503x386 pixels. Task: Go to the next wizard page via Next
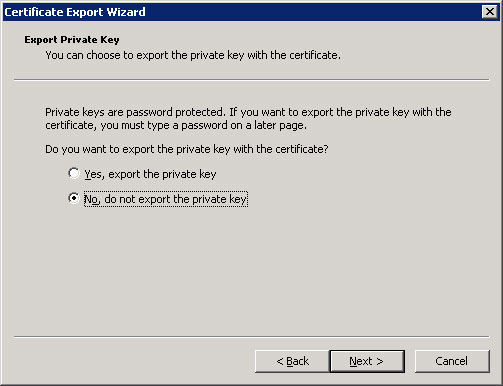(367, 361)
